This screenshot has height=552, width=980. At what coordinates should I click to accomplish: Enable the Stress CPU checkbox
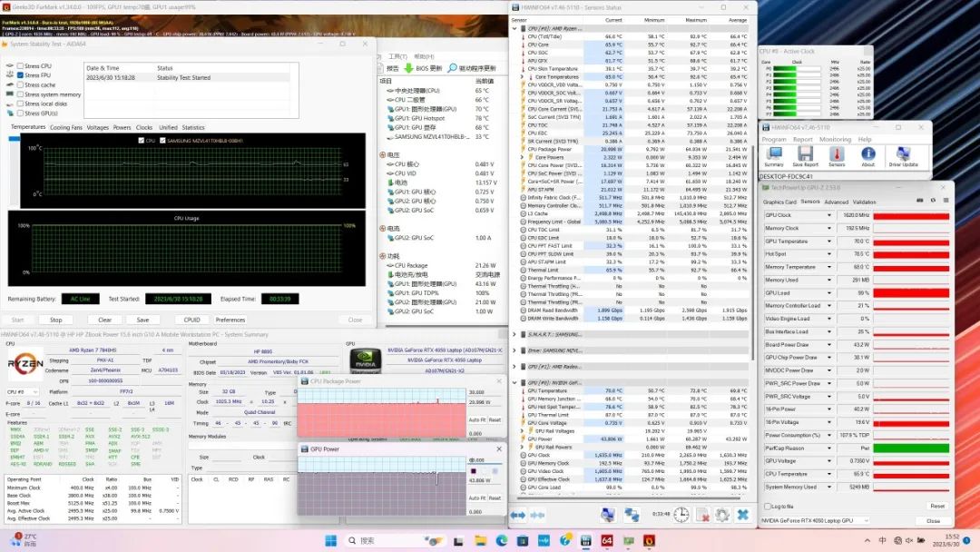pyautogui.click(x=21, y=66)
